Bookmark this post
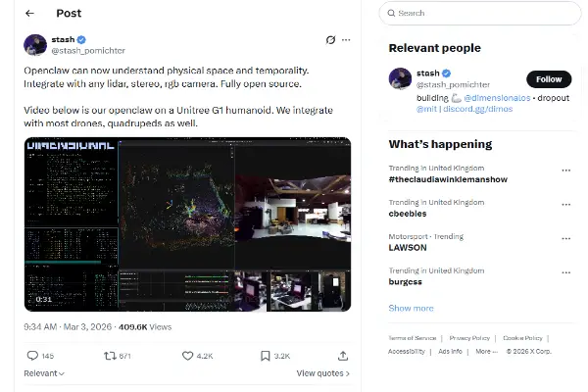Screen dimensions: 588x392 pos(266,356)
